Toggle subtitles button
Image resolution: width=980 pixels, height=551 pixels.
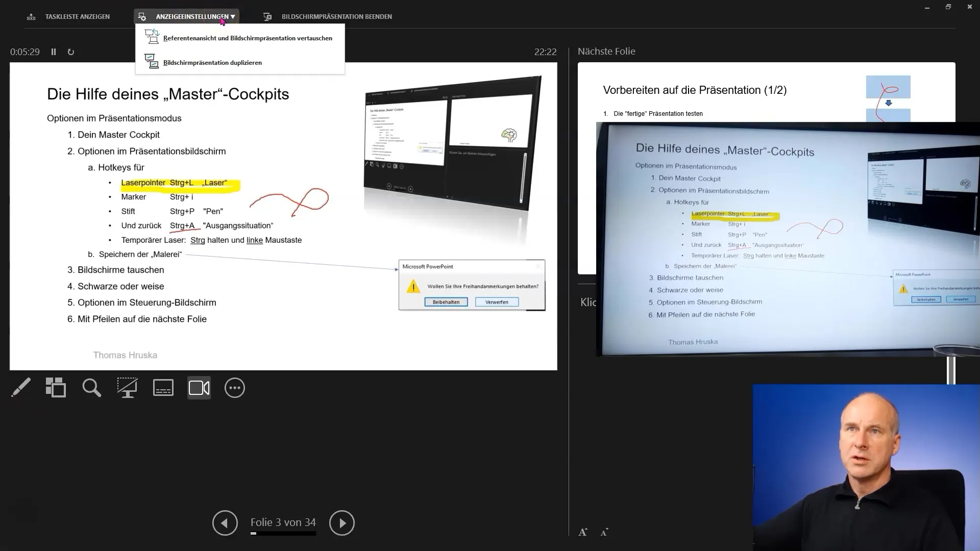coord(163,388)
